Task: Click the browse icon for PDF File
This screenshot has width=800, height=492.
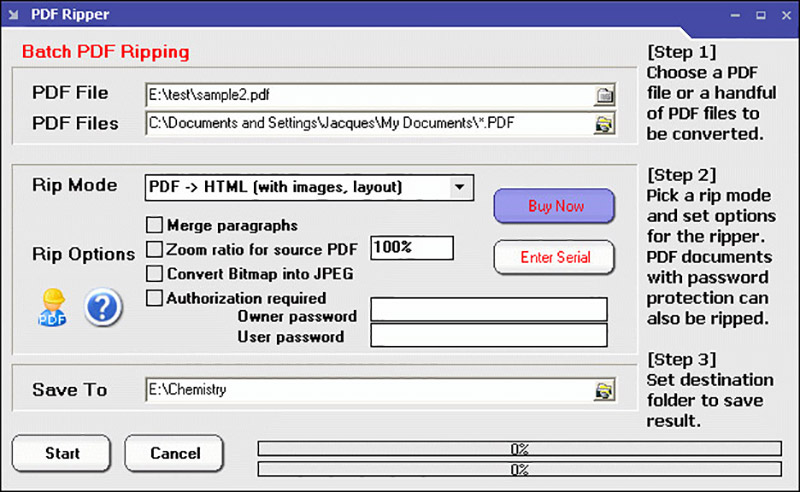Action: [604, 95]
